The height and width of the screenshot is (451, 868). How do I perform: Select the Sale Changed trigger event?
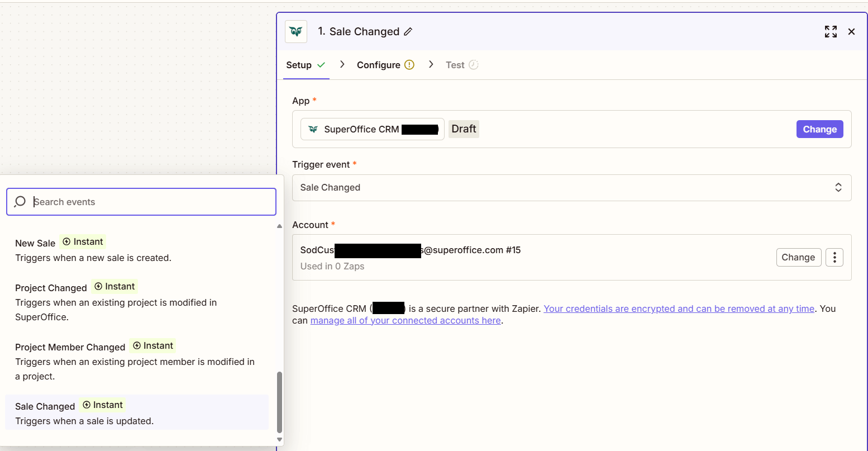tap(137, 412)
